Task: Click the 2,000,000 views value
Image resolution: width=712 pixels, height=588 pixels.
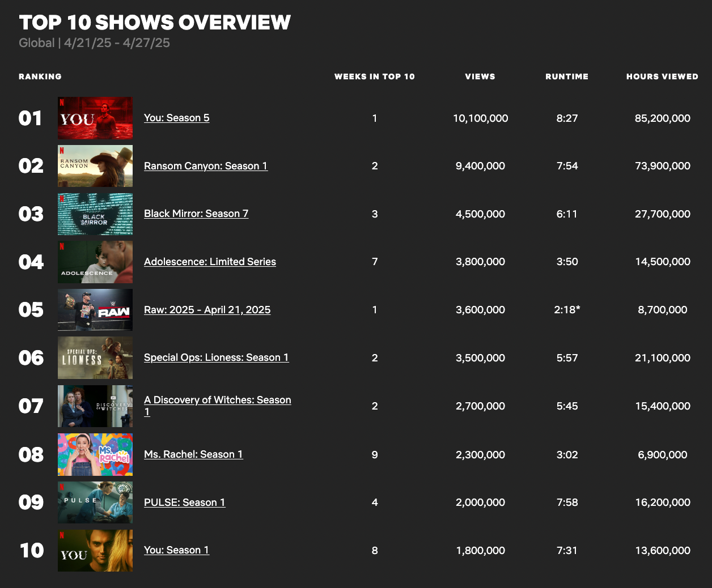Action: coord(481,502)
